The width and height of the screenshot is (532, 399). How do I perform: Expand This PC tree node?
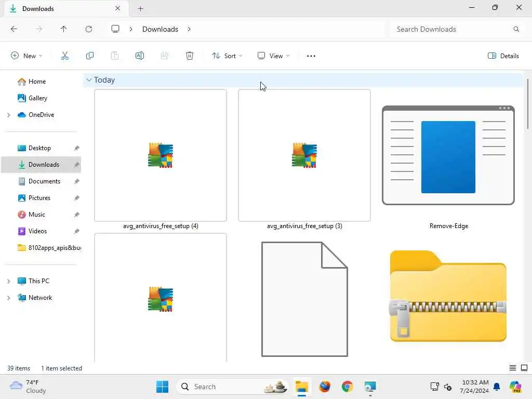8,281
